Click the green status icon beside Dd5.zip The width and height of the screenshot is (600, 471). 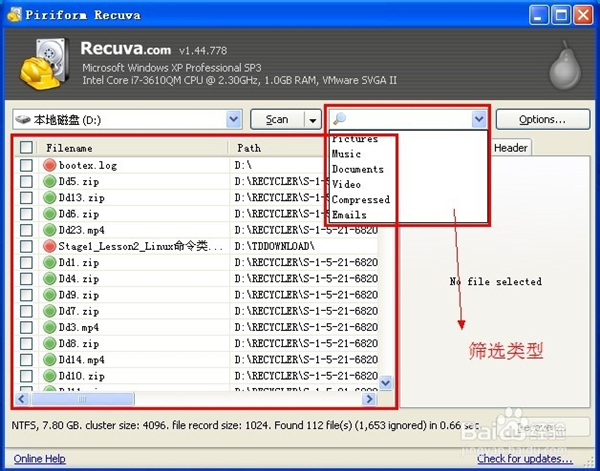[x=49, y=181]
